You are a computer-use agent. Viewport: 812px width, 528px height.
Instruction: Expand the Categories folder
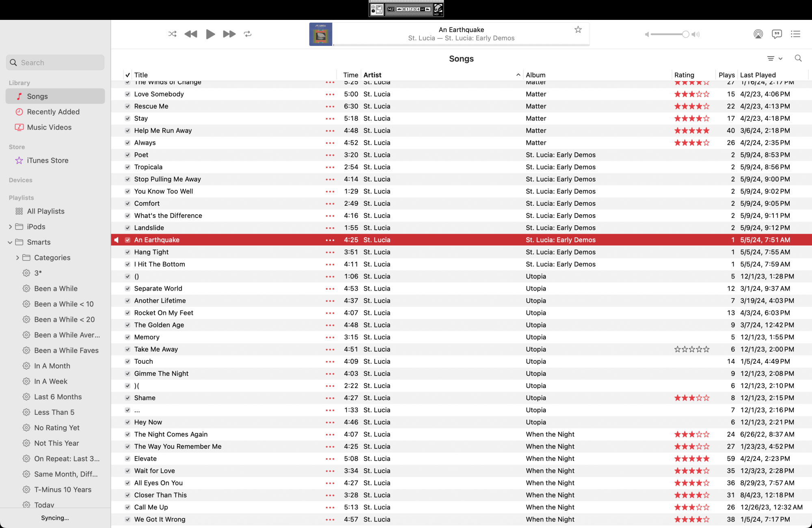tap(17, 258)
